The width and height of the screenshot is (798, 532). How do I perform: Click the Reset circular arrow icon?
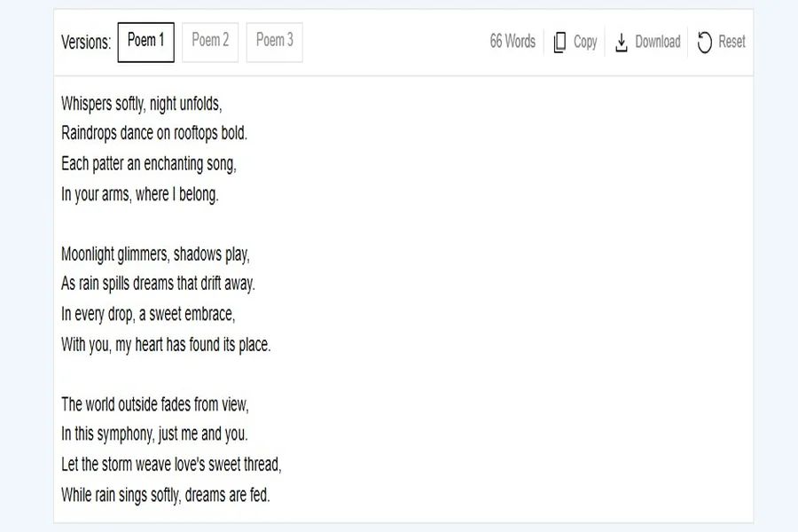705,43
